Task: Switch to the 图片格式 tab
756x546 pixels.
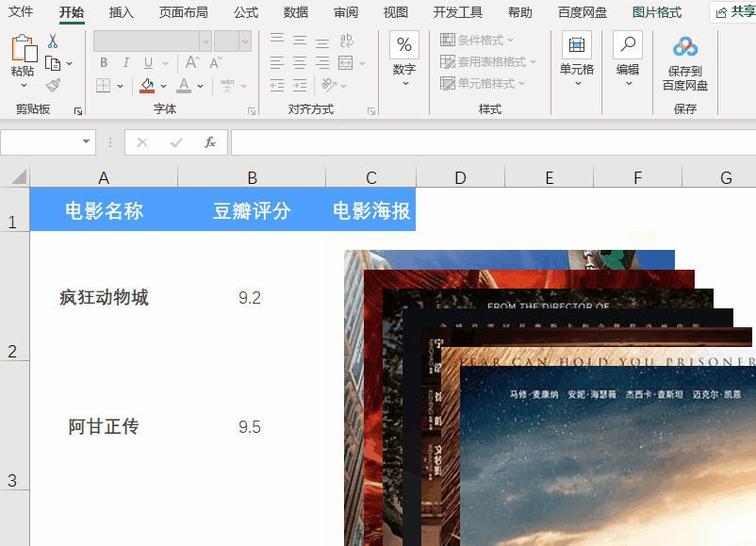Action: [x=657, y=12]
